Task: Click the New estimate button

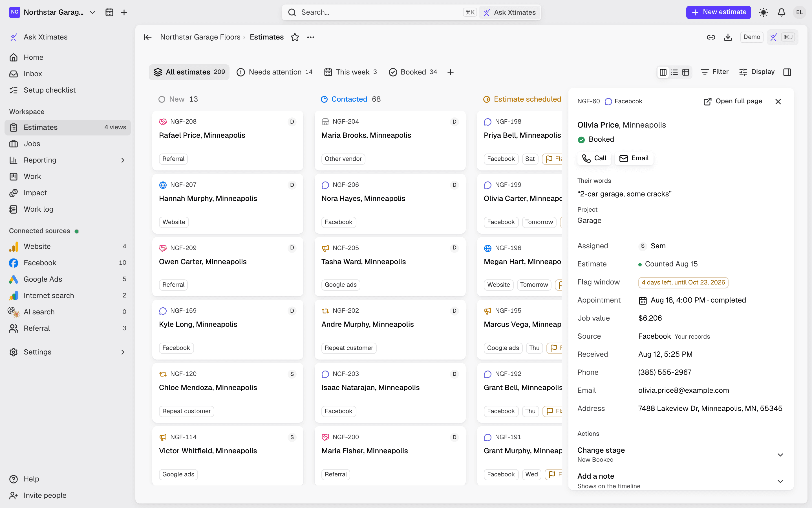Action: click(718, 12)
